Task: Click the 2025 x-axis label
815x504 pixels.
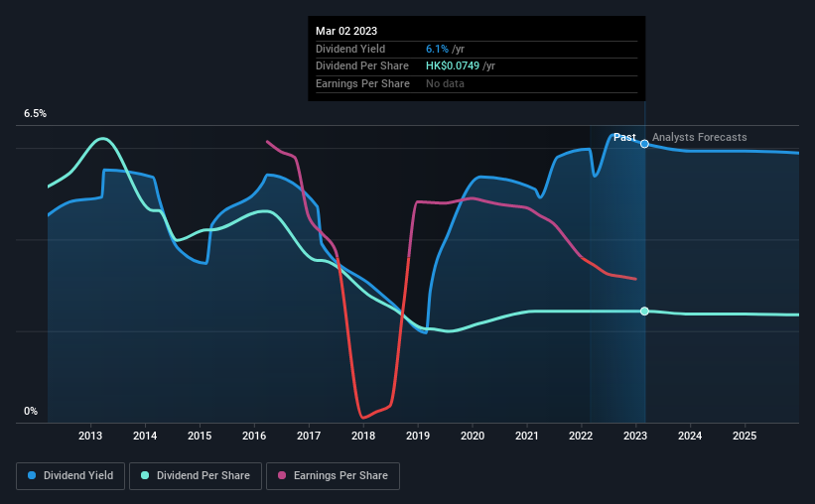Action: click(x=745, y=436)
